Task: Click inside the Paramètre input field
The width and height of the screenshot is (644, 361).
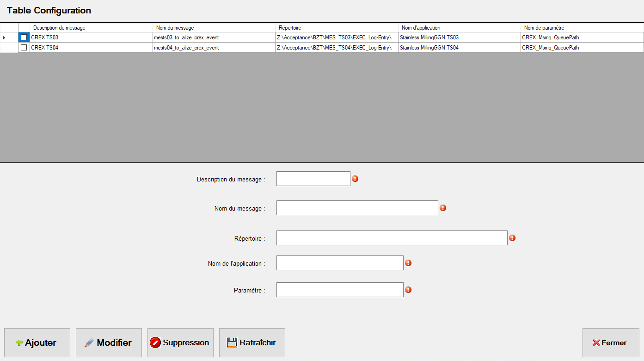Action: pos(339,289)
